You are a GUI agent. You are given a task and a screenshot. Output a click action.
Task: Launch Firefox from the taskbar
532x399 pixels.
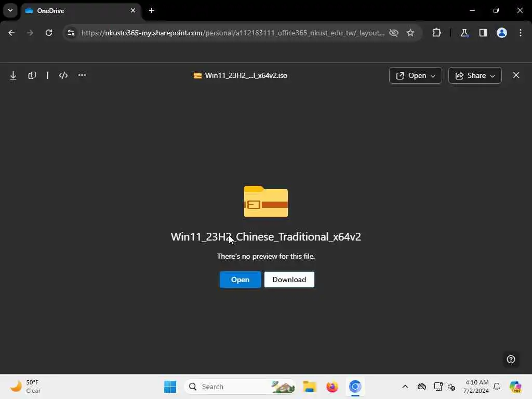(x=332, y=387)
